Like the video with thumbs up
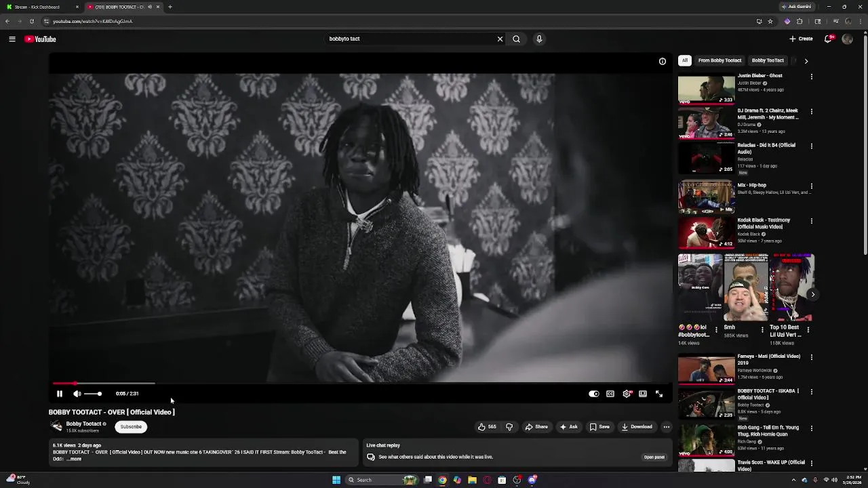This screenshot has height=488, width=868. (487, 427)
